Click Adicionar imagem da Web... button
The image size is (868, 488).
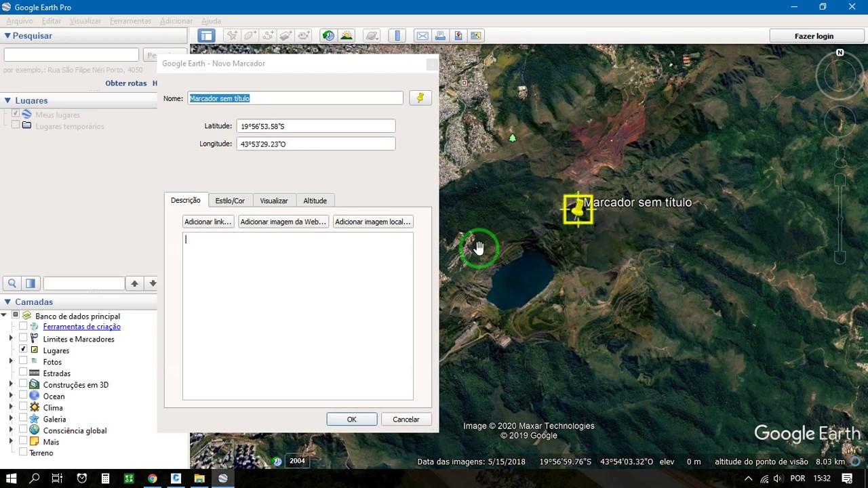(x=283, y=222)
